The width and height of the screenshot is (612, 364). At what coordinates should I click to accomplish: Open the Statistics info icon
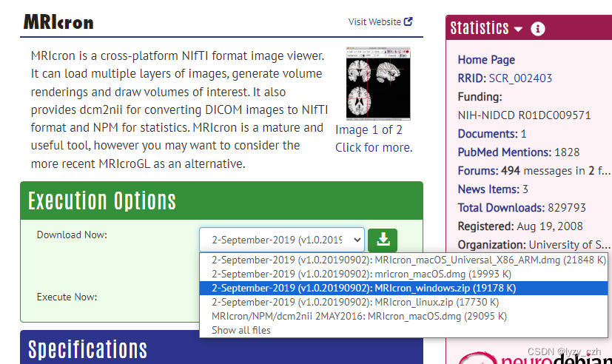(x=538, y=29)
